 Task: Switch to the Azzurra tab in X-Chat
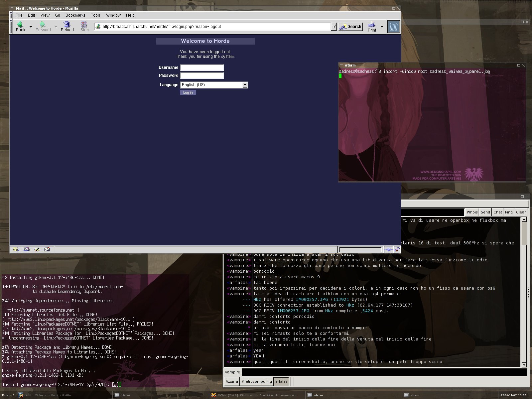click(x=232, y=381)
